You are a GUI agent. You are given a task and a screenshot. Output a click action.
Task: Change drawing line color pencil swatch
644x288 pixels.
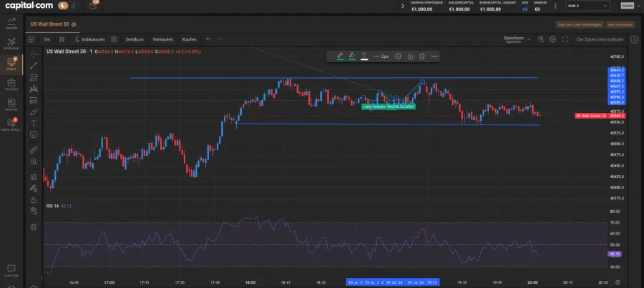click(x=340, y=56)
